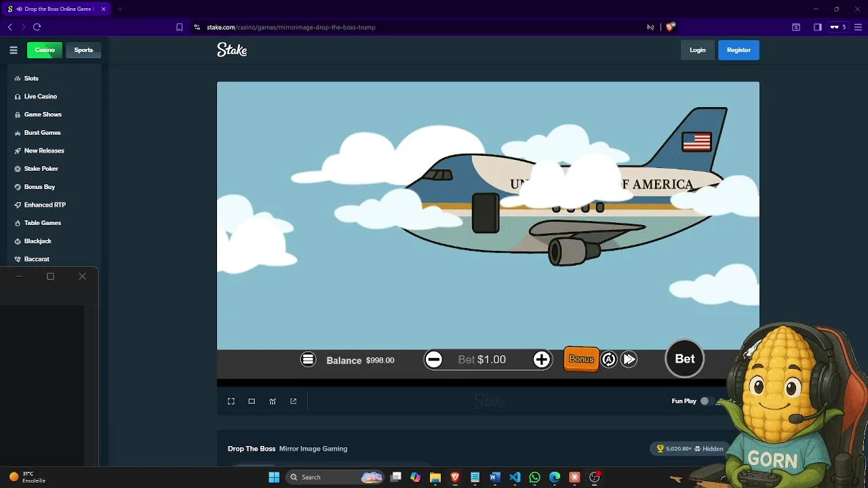The width and height of the screenshot is (868, 488).
Task: Activate turbo fast-forward icon
Action: click(x=629, y=360)
